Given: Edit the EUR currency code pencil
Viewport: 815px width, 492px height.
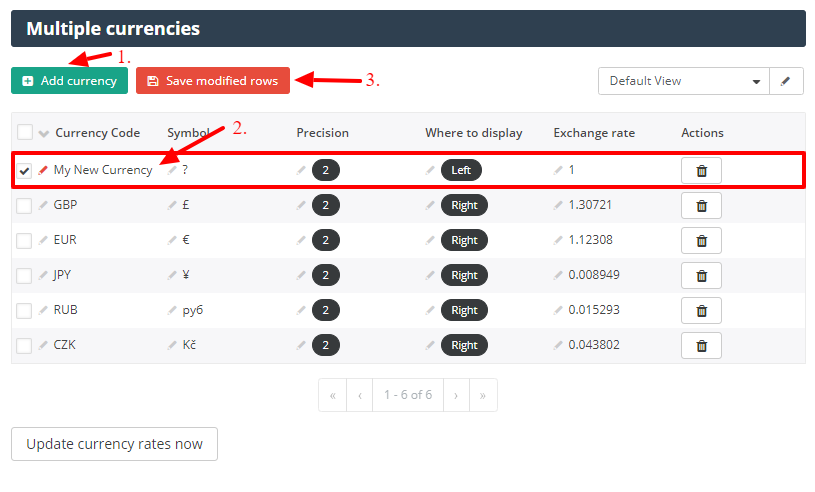Looking at the screenshot, I should point(43,240).
